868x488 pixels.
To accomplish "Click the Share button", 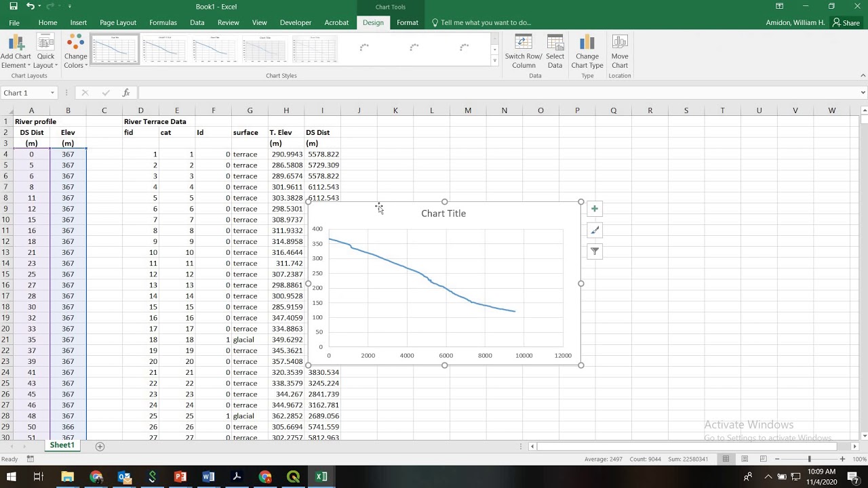I will (846, 22).
